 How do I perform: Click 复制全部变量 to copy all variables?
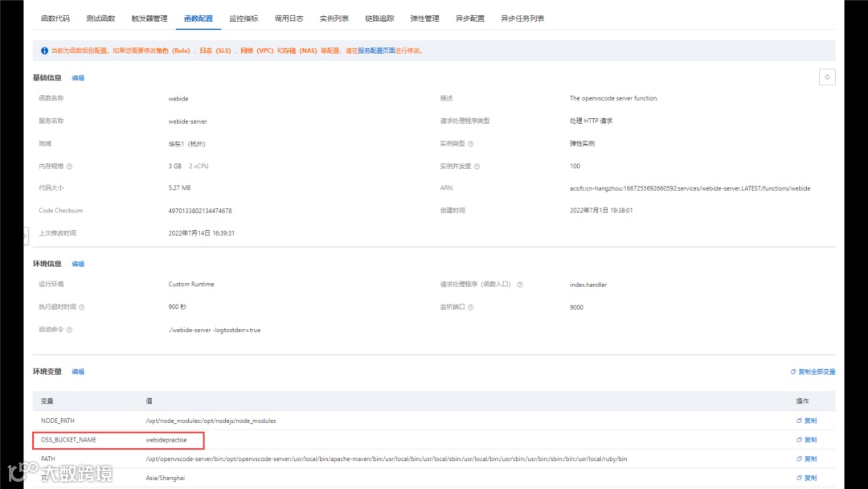[x=815, y=372]
